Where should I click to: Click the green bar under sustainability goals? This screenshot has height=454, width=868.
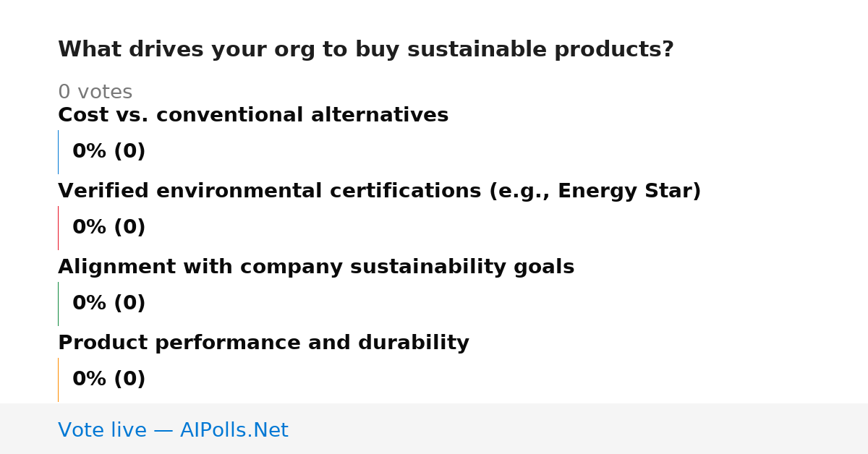pyautogui.click(x=58, y=304)
